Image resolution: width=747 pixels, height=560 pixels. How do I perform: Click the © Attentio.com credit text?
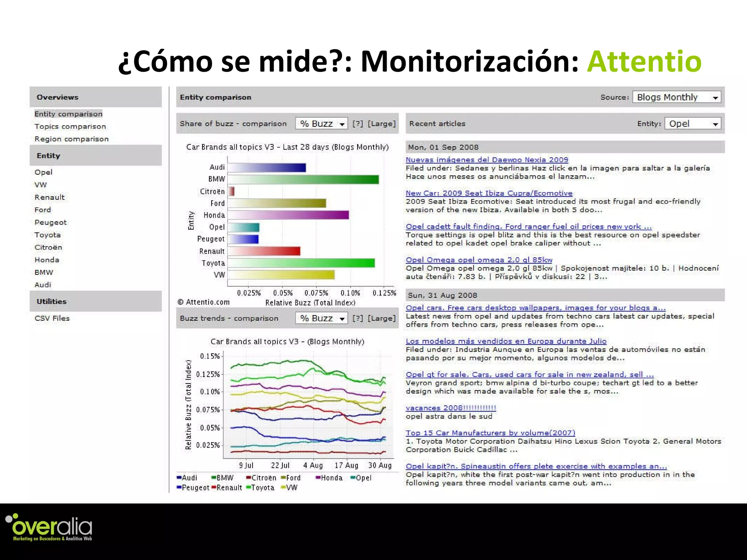coord(204,302)
